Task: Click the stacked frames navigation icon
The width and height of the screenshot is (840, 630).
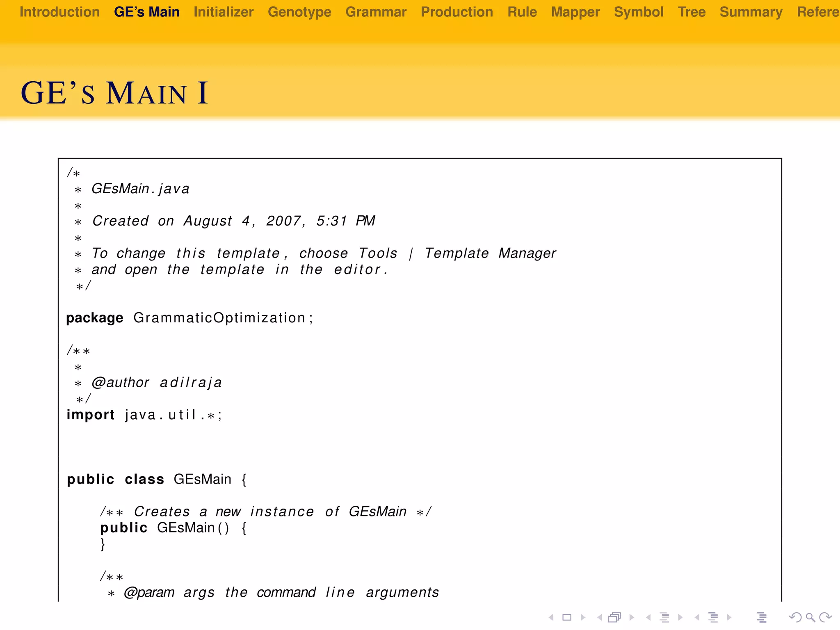Action: [615, 617]
